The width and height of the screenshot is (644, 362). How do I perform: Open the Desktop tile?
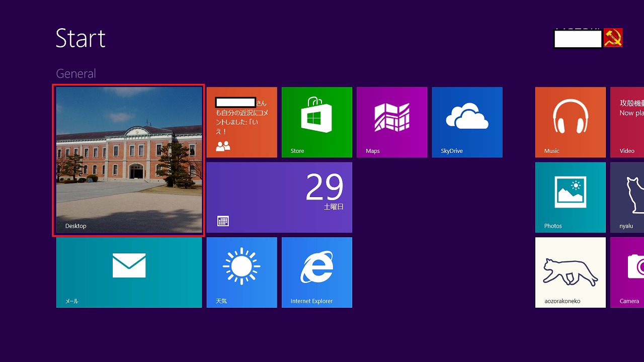tap(129, 160)
